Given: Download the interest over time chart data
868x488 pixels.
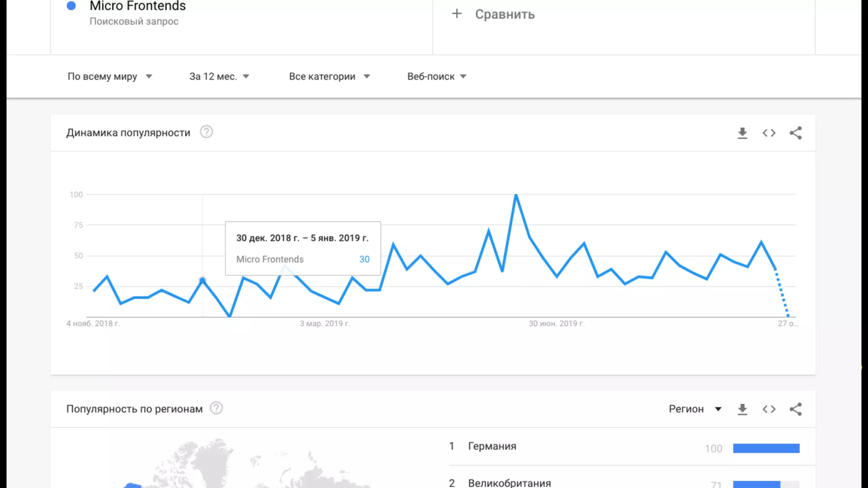Looking at the screenshot, I should [x=742, y=133].
